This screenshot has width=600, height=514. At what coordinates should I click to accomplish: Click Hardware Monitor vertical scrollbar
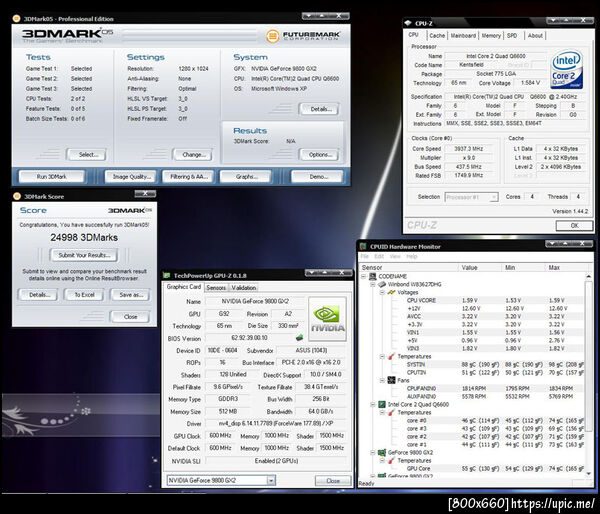589,375
